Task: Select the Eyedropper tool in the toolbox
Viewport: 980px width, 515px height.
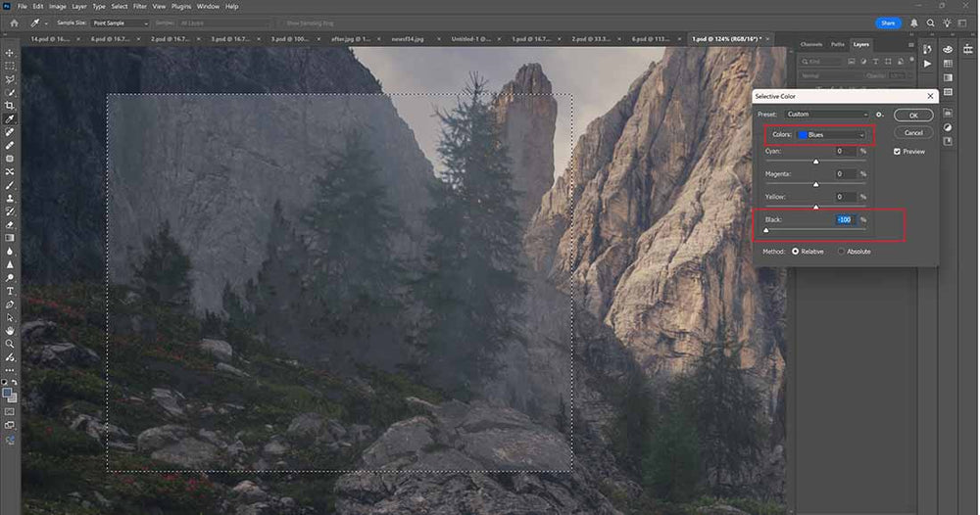Action: [10, 118]
